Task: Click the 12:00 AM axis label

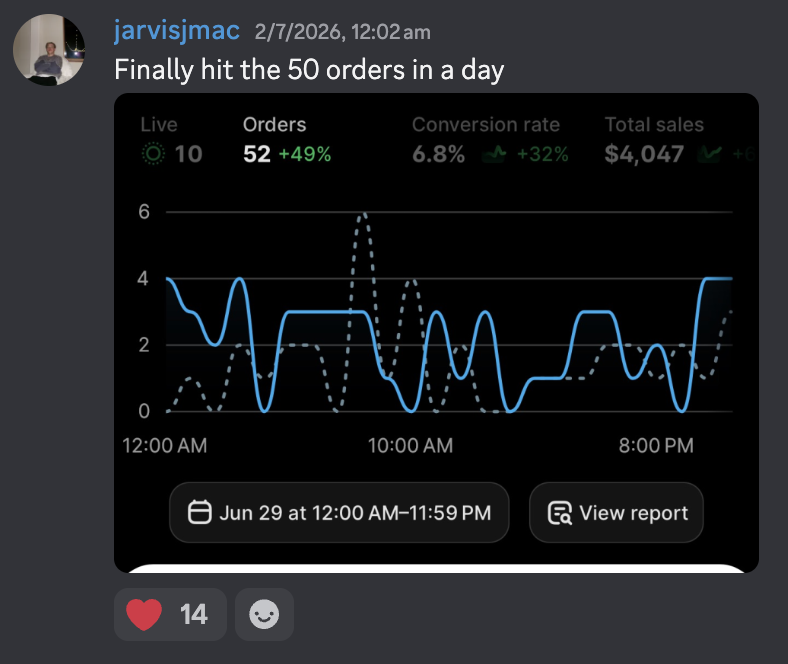Action: [164, 445]
